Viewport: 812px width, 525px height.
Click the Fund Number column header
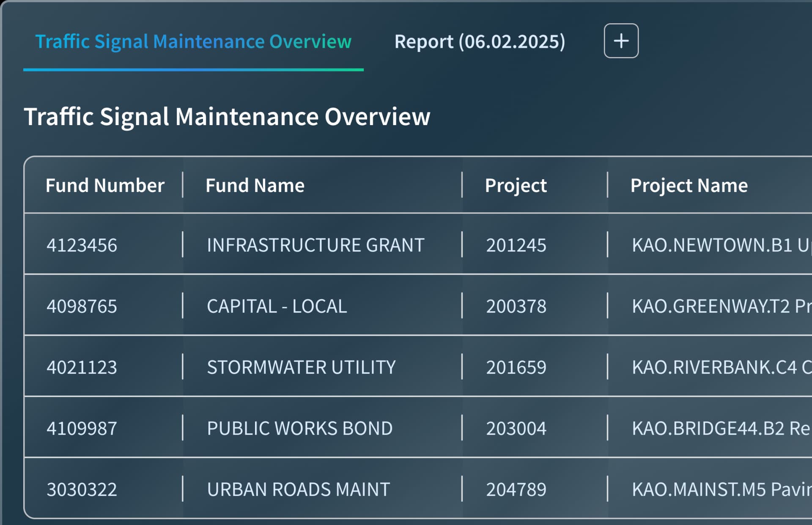[x=105, y=186]
